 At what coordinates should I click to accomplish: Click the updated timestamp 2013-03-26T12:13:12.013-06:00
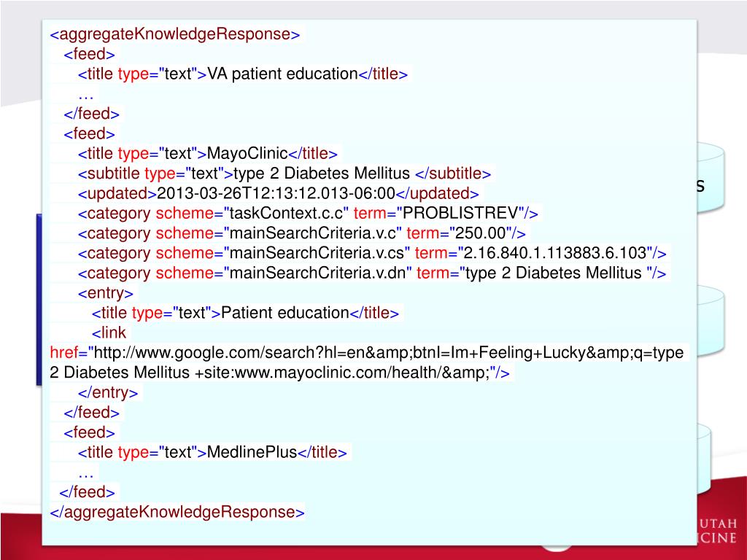coord(278,194)
